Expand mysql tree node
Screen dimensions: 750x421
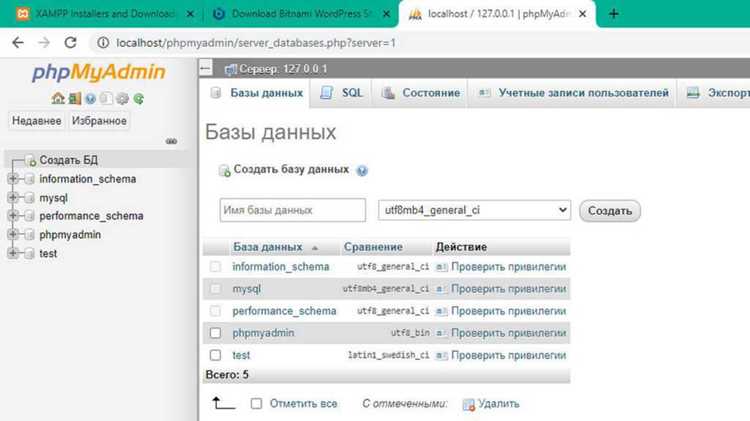pos(13,198)
